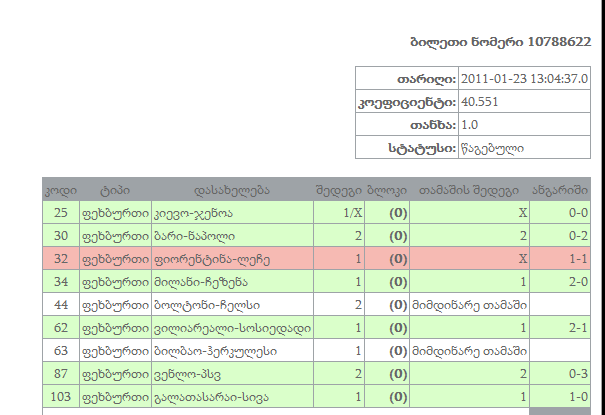Click match name 'მილანი-ჩეზენა'
This screenshot has width=605, height=415.
[201, 282]
